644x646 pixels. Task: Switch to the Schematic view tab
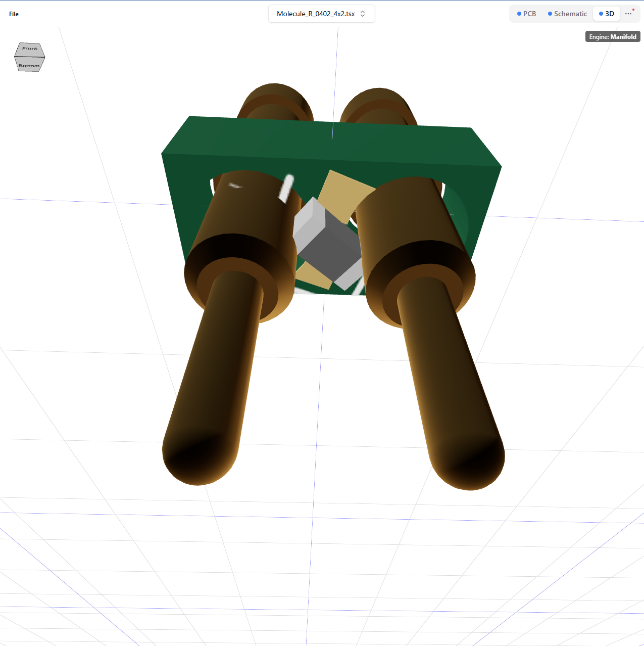tap(567, 14)
